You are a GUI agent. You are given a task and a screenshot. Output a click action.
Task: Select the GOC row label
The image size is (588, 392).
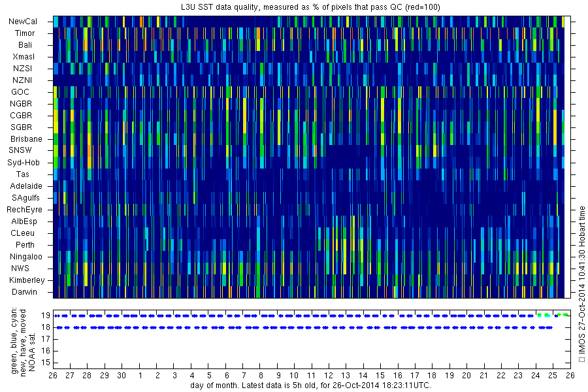(x=20, y=92)
